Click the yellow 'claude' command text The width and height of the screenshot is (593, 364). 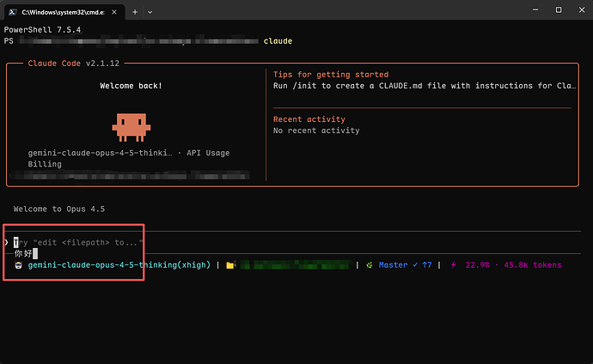tap(278, 41)
